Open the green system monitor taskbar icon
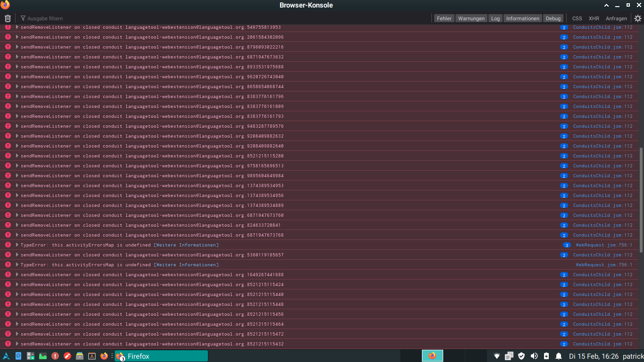 tap(43, 356)
